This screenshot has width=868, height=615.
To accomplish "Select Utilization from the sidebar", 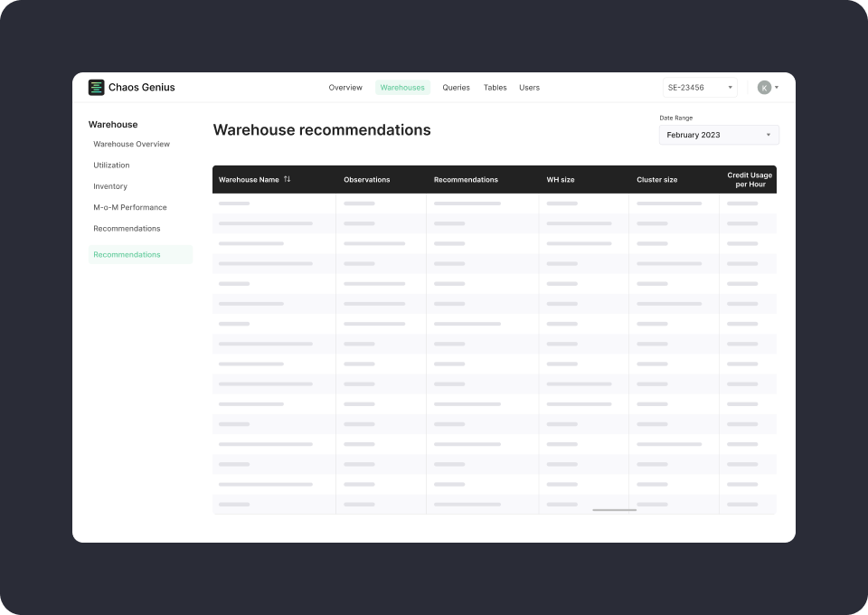I will (x=110, y=165).
